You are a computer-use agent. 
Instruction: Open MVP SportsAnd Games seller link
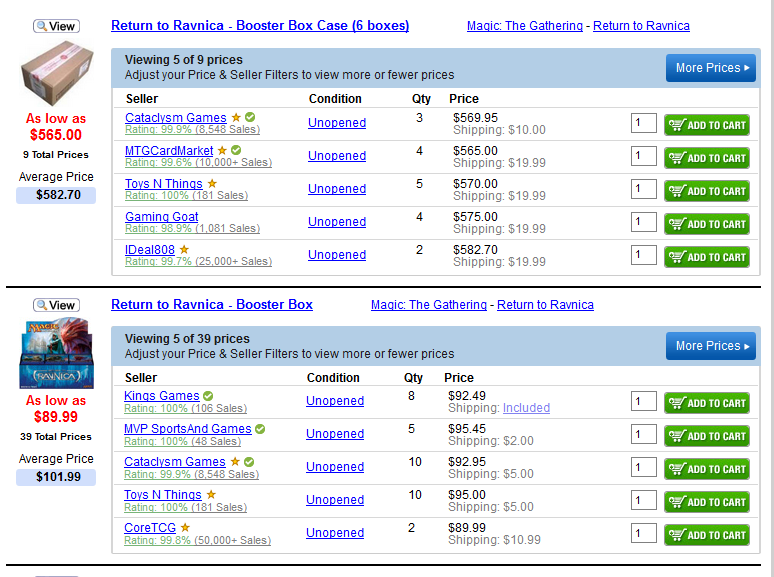(x=188, y=429)
